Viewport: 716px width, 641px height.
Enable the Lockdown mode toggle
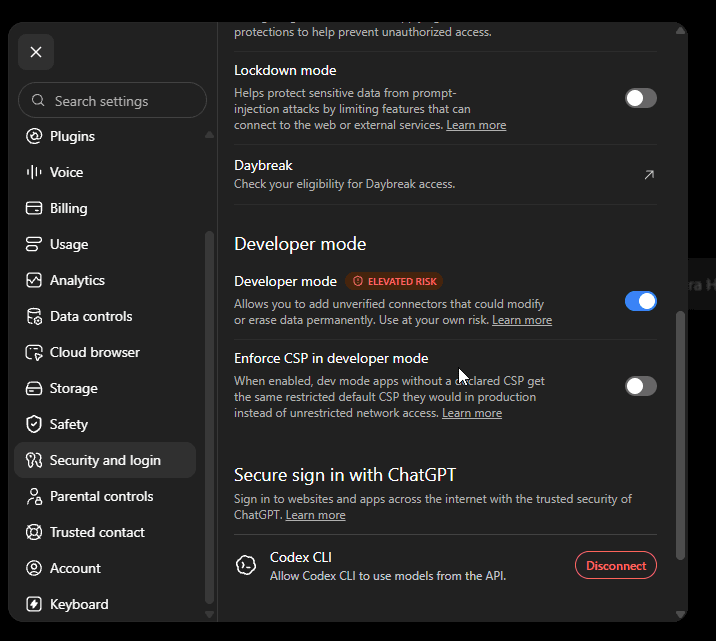click(x=641, y=98)
